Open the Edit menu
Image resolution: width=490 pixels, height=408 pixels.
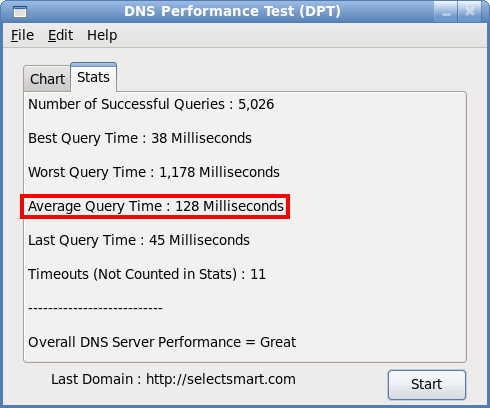click(x=60, y=35)
